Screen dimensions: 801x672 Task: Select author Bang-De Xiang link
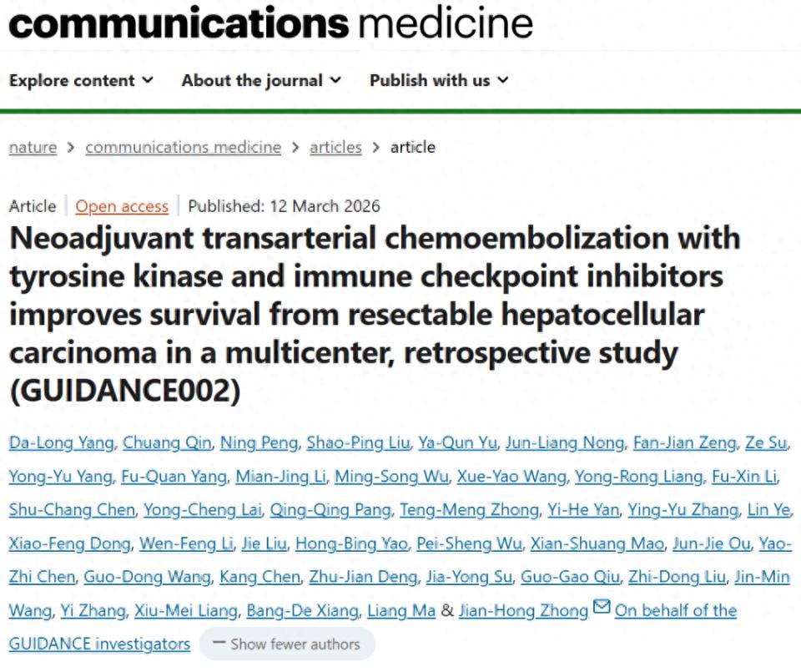tap(302, 611)
